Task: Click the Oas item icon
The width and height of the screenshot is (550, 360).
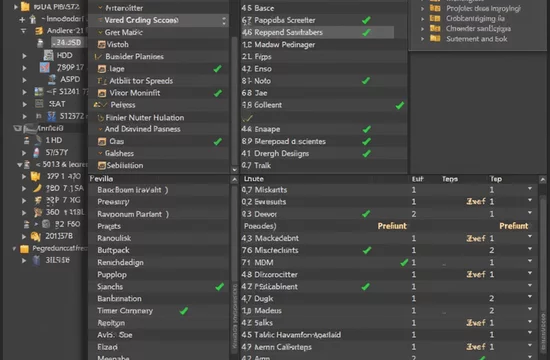Action: [102, 141]
